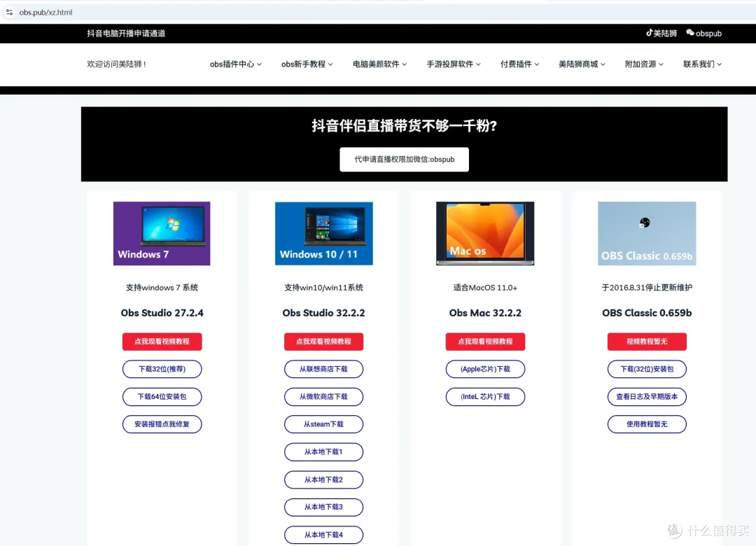Click the heading OBS Classic 0.659b
Screen dimensions: 756x546
coord(647,313)
